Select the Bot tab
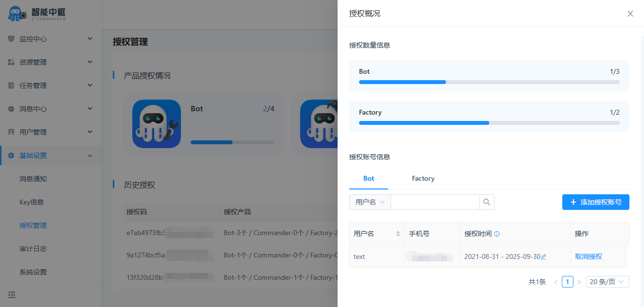 coord(369,178)
